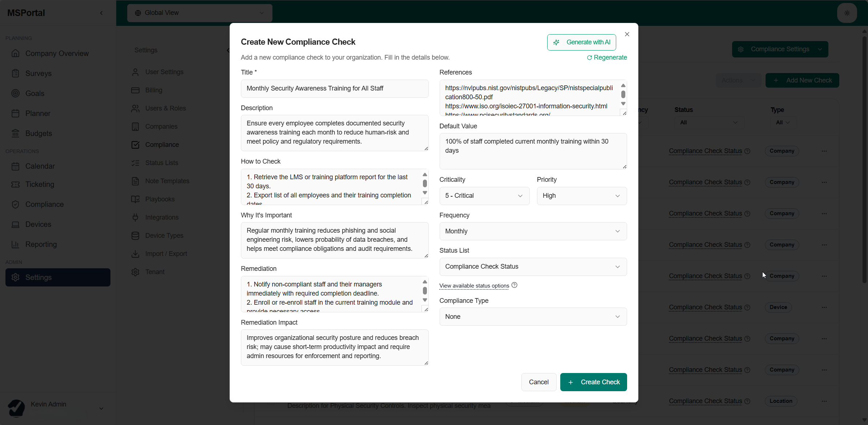
Task: Click the Company Overview home icon
Action: click(x=15, y=53)
